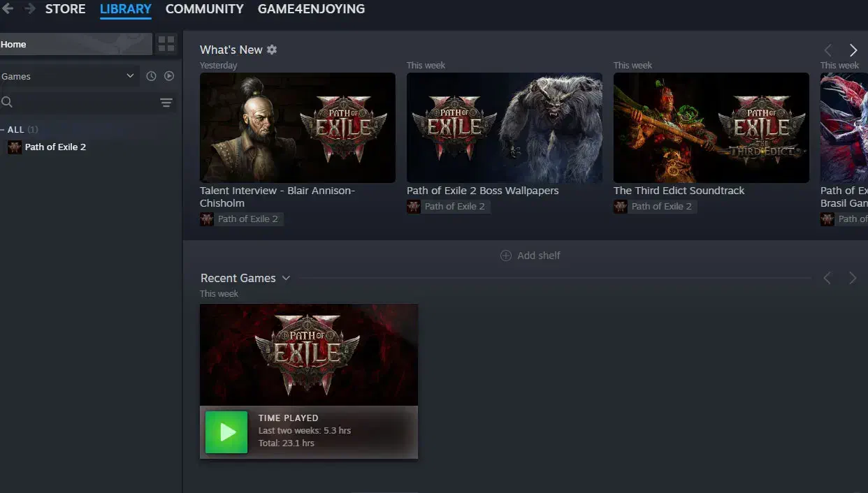Toggle ready-to-play filter icon
This screenshot has width=868, height=493.
(x=169, y=76)
